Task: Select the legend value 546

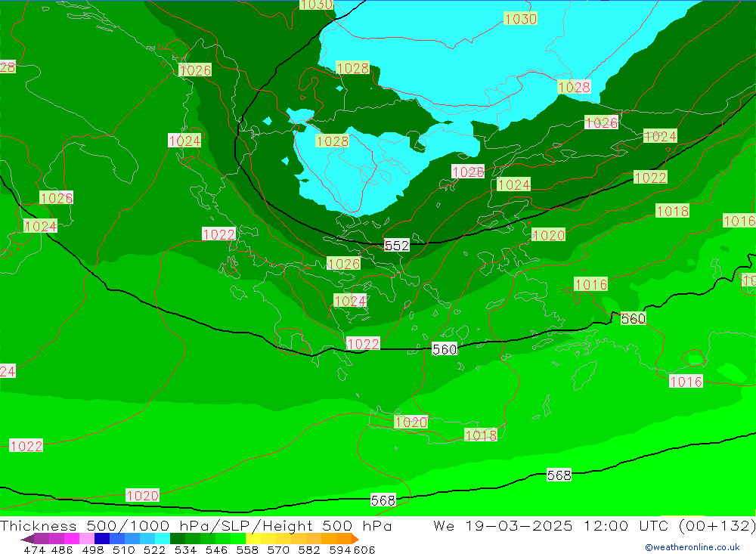Action: (216, 549)
